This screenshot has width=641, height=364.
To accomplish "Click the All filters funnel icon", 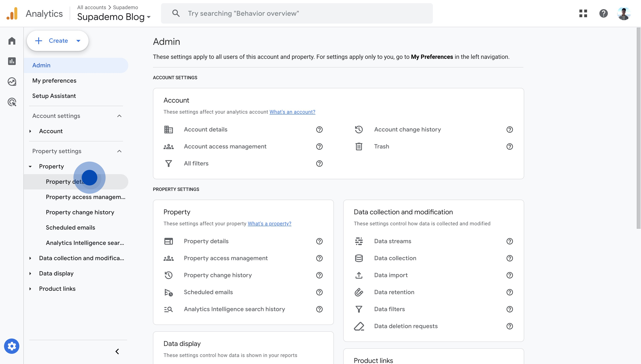I will (168, 164).
